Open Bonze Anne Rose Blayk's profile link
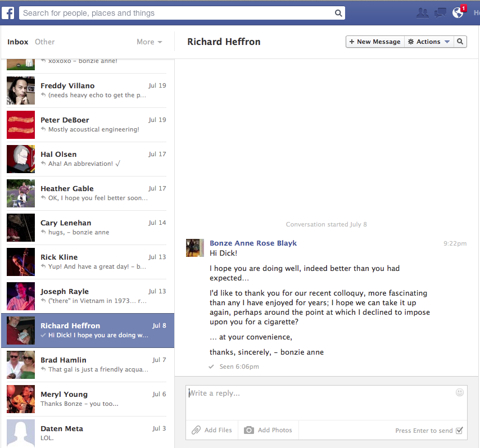This screenshot has height=448, width=480. pyautogui.click(x=253, y=243)
